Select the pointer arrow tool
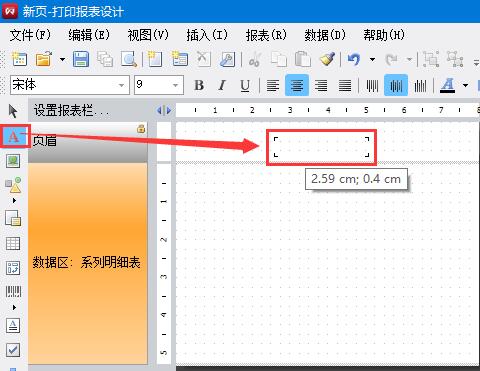 13,111
